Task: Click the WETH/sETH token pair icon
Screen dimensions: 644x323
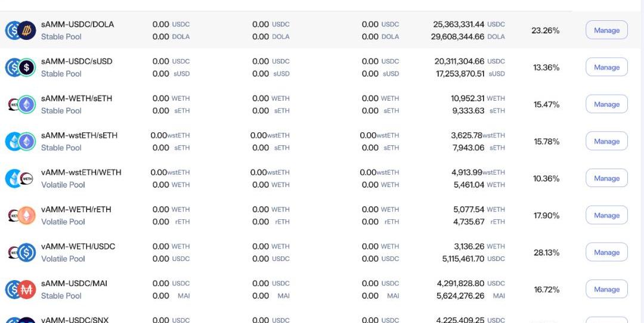Action: tap(20, 104)
